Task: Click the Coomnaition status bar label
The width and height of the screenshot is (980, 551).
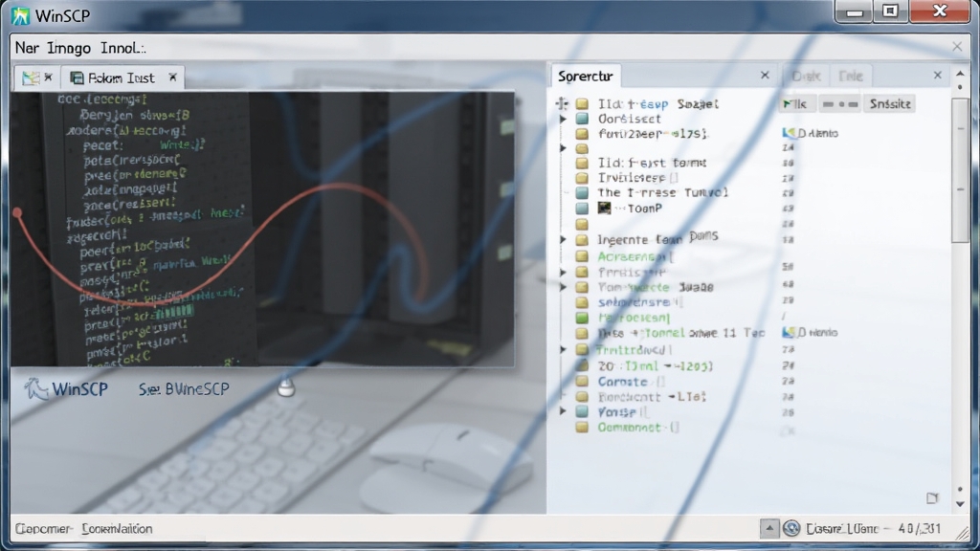Action: point(117,528)
